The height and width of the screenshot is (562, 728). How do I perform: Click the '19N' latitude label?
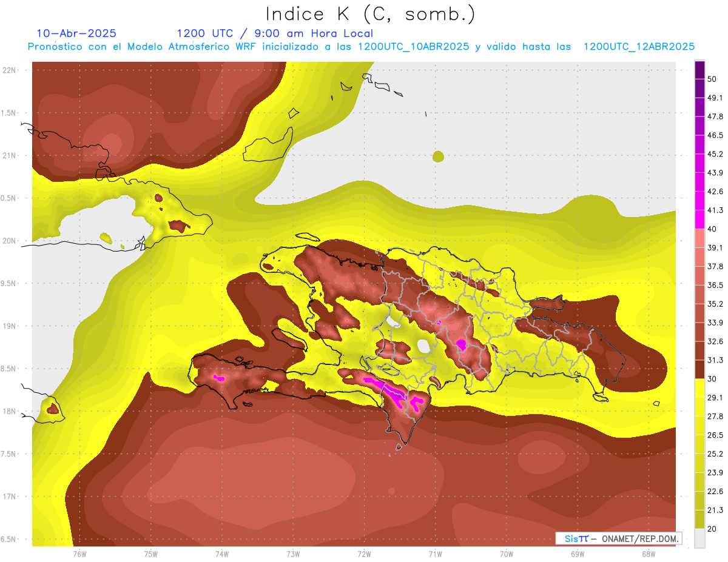[x=9, y=326]
